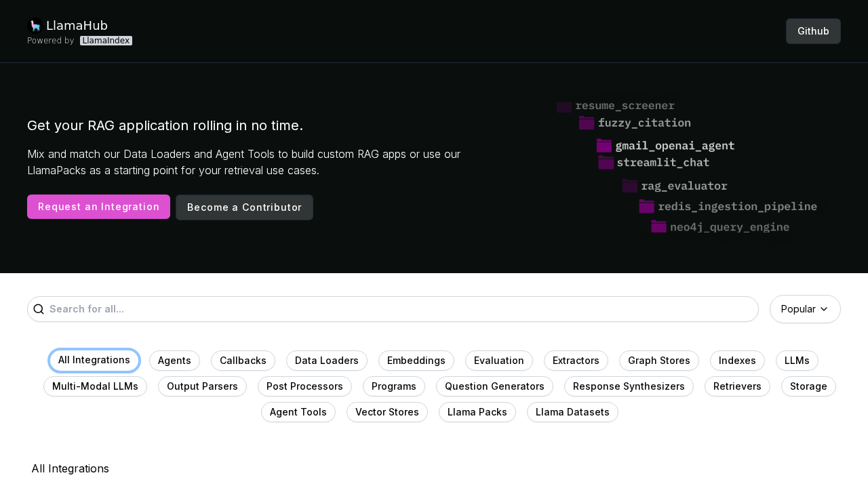This screenshot has width=868, height=488.
Task: Select the Data Loaders category
Action: coord(326,361)
